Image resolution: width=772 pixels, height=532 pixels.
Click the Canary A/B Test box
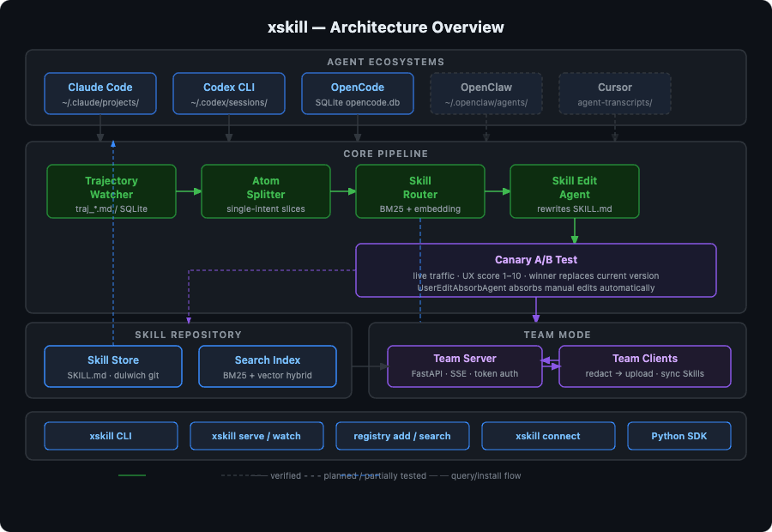tap(535, 270)
